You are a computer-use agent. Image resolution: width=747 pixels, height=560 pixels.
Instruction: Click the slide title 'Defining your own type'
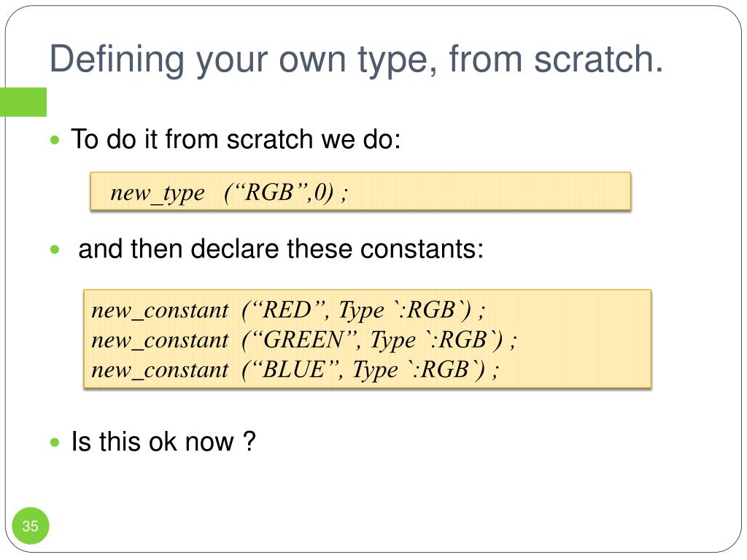(x=357, y=60)
